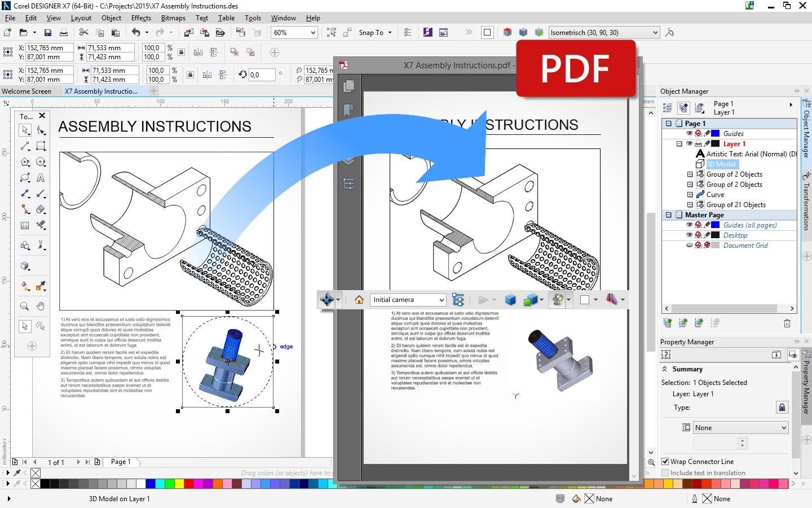Open the Bitmaps menu
Image resolution: width=812 pixels, height=508 pixels.
click(173, 18)
